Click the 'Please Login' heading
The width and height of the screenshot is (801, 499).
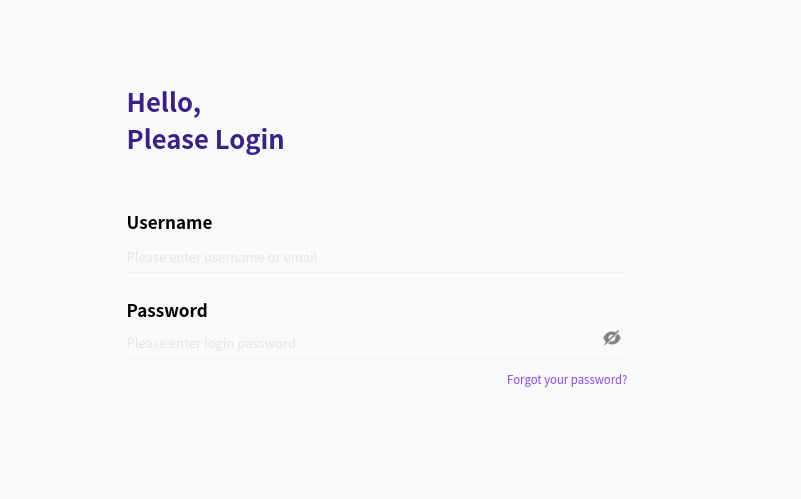(205, 139)
